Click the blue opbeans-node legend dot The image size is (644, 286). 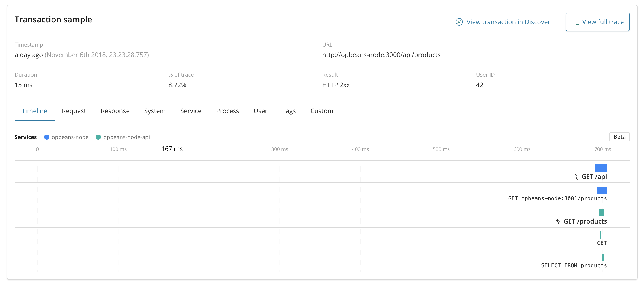47,137
